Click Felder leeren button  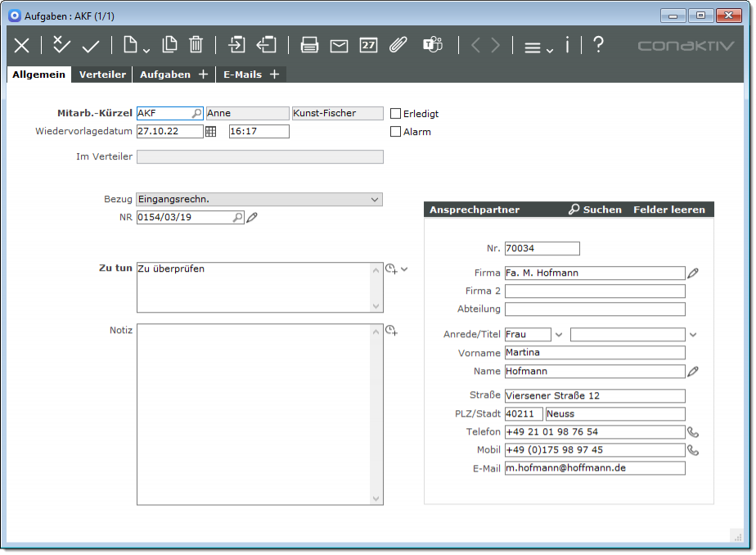click(x=668, y=210)
